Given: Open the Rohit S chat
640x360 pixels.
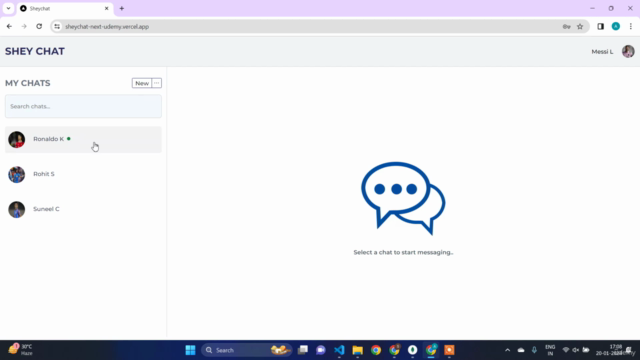Looking at the screenshot, I should 83,174.
